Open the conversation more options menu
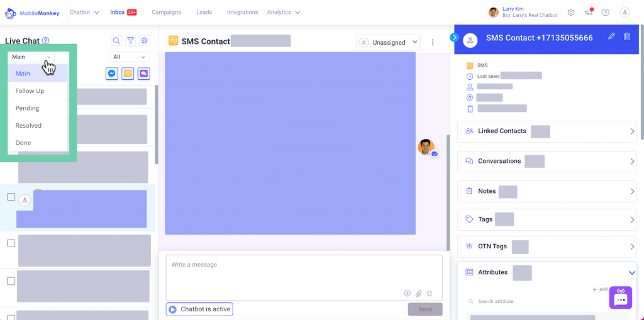 point(433,42)
